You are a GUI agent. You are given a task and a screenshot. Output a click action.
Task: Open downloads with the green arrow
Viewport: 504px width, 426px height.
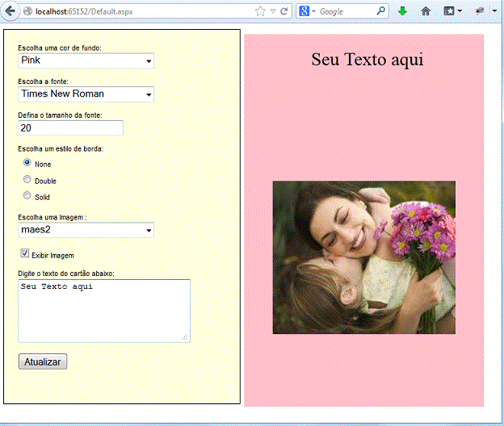point(402,11)
